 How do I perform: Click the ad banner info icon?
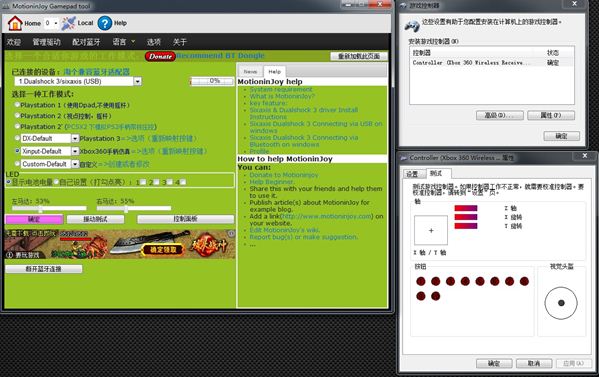[231, 233]
